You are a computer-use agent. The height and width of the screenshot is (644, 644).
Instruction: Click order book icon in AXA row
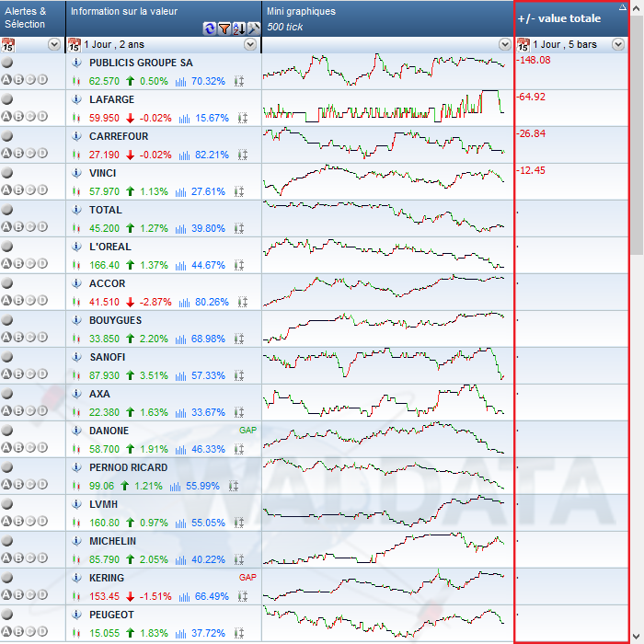click(239, 412)
